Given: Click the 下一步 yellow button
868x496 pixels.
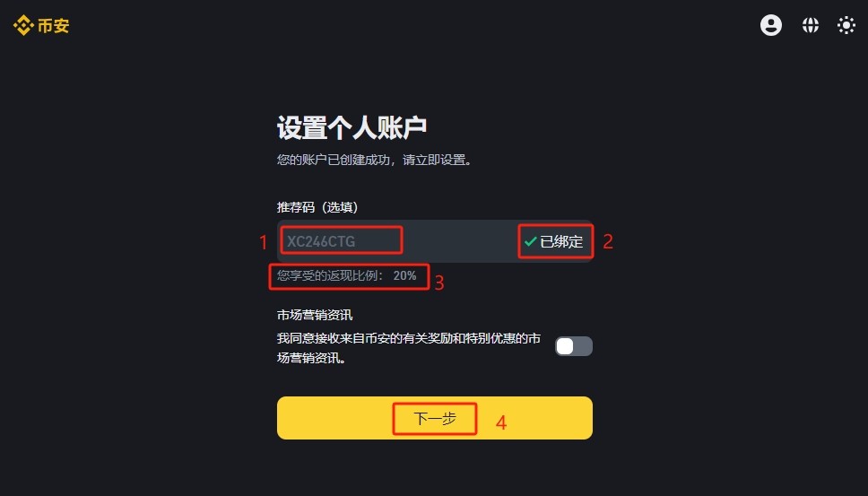Looking at the screenshot, I should 435,418.
